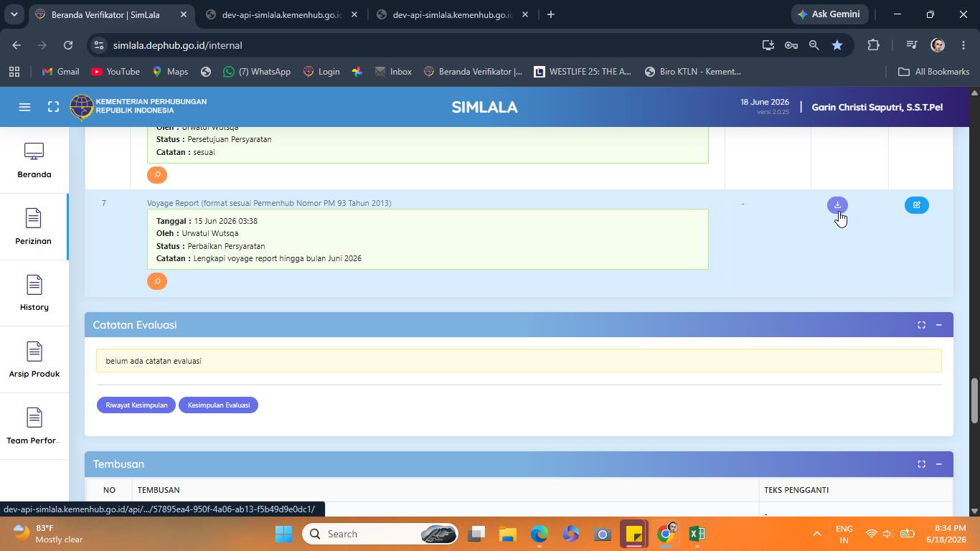Click the Kesimpulan Evaluasi button
The height and width of the screenshot is (551, 980).
[219, 405]
